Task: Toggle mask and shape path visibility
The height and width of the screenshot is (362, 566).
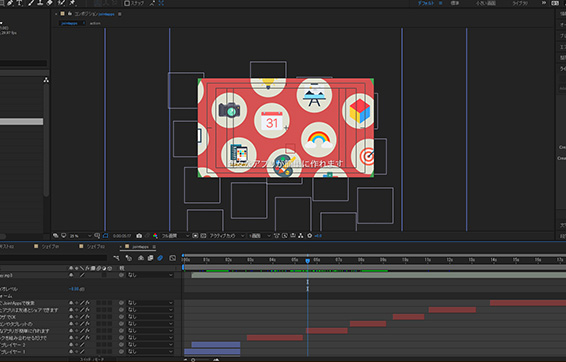Action: (x=105, y=236)
